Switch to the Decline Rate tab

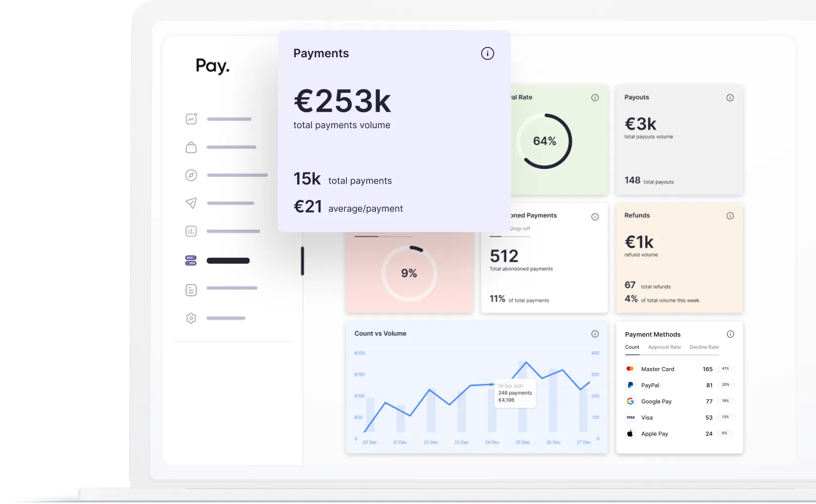pos(704,347)
